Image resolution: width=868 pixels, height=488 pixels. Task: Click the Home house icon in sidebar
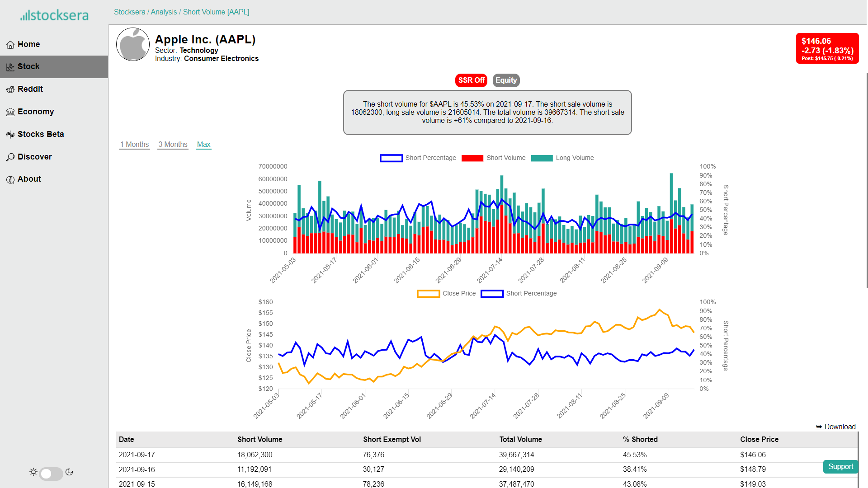(x=10, y=45)
